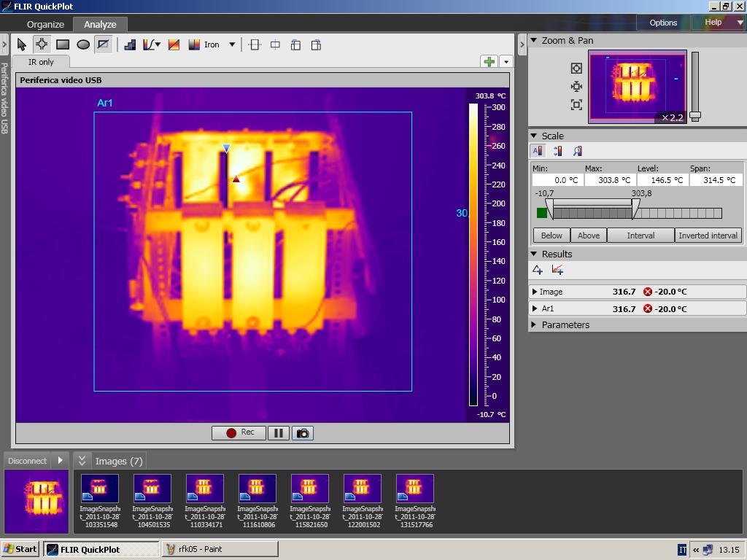
Task: Select the spot meter measurement tool
Action: (42, 44)
